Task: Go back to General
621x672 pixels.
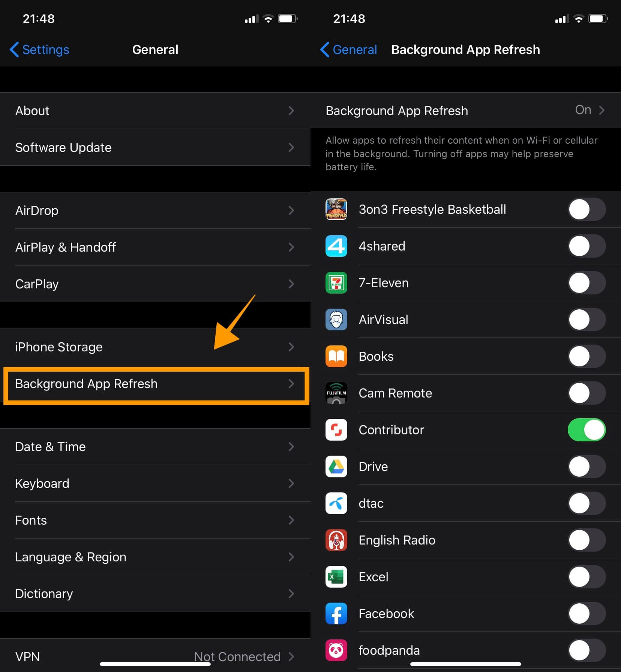Action: (x=348, y=49)
